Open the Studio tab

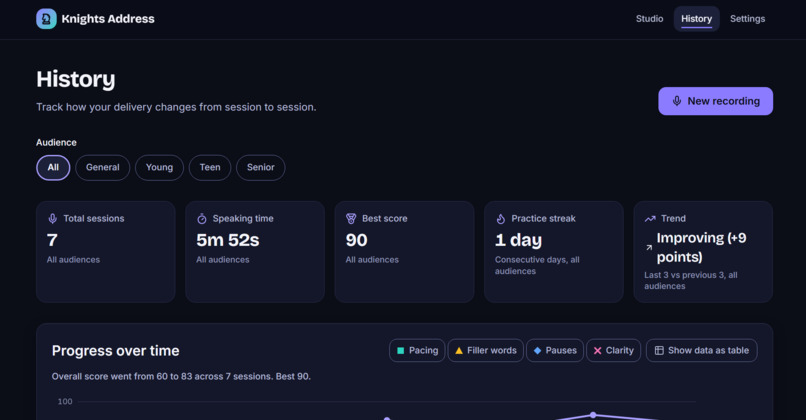pyautogui.click(x=649, y=19)
